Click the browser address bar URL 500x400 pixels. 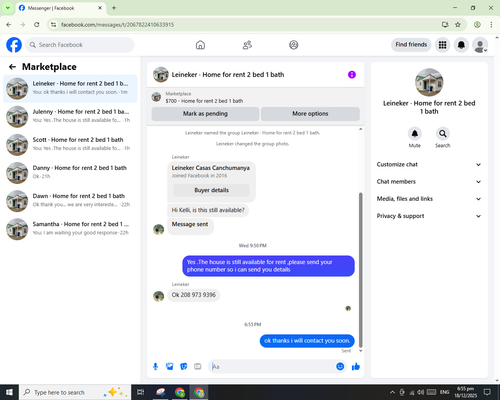[117, 25]
